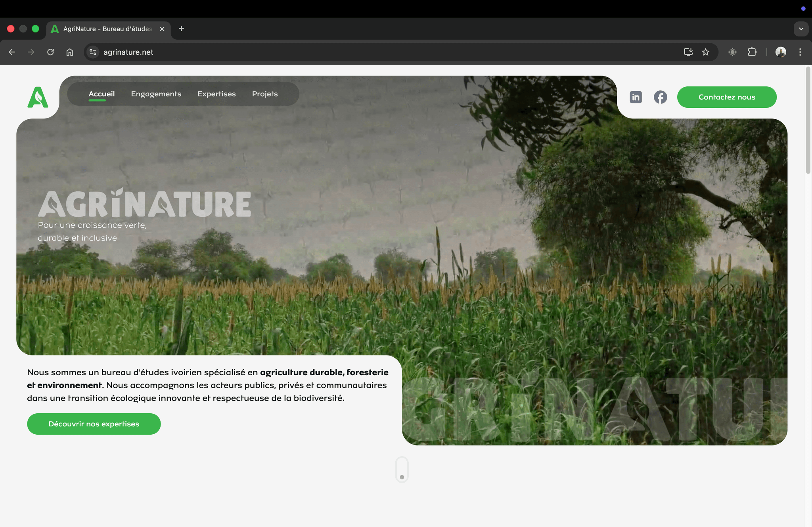812x527 pixels.
Task: Open the Facebook social icon
Action: [x=660, y=97]
